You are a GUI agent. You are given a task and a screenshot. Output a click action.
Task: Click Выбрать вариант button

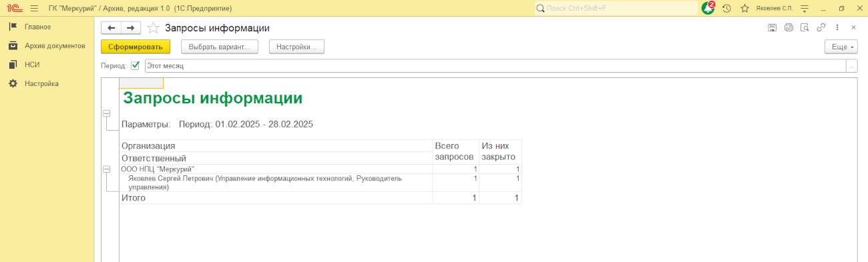pos(219,47)
